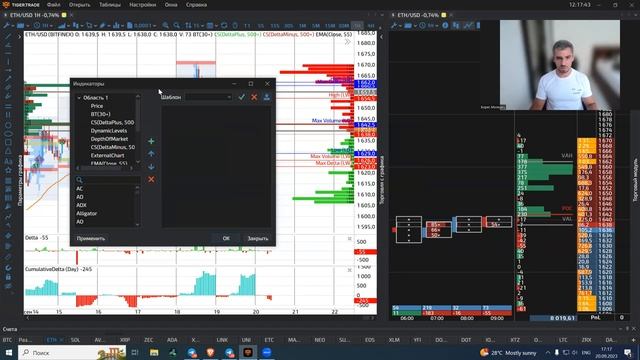Switch to the XRP symbol tab
This screenshot has width=640, height=360.
125,340
